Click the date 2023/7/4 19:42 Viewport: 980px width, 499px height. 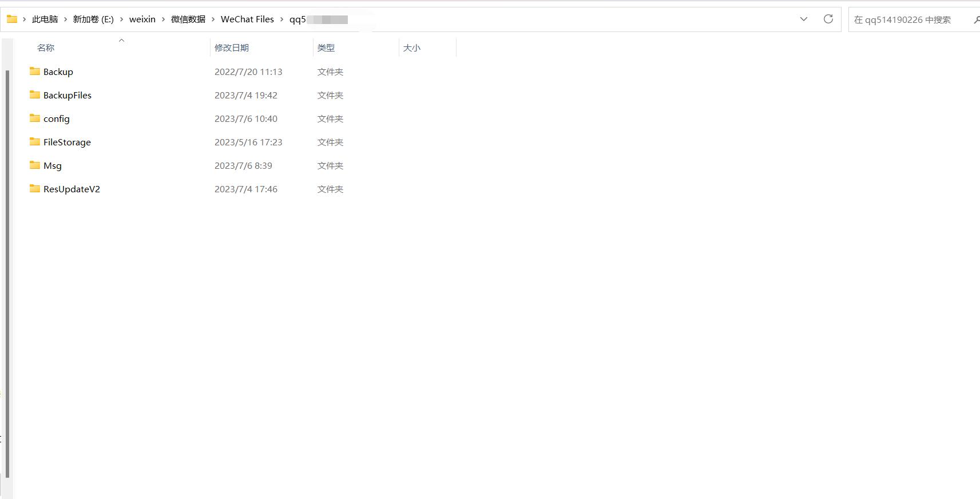[x=246, y=96]
